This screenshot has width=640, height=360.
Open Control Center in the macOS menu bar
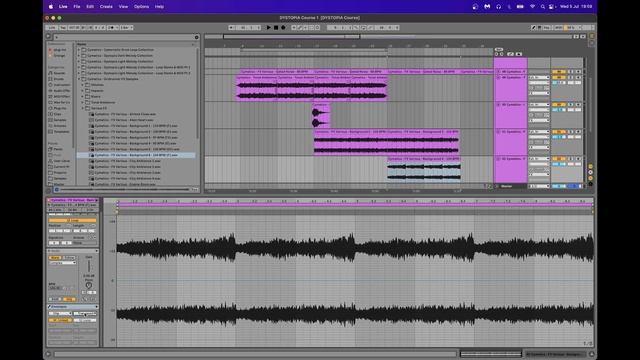coord(552,7)
